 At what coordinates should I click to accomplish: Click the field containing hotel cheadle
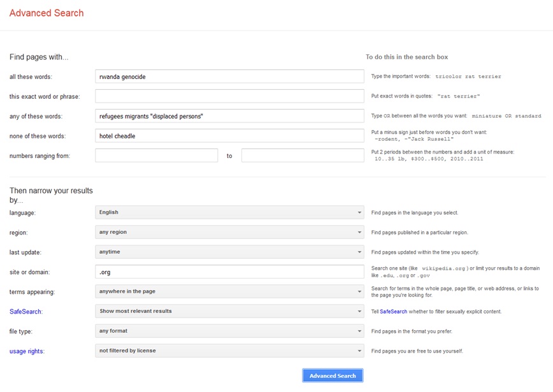point(229,135)
